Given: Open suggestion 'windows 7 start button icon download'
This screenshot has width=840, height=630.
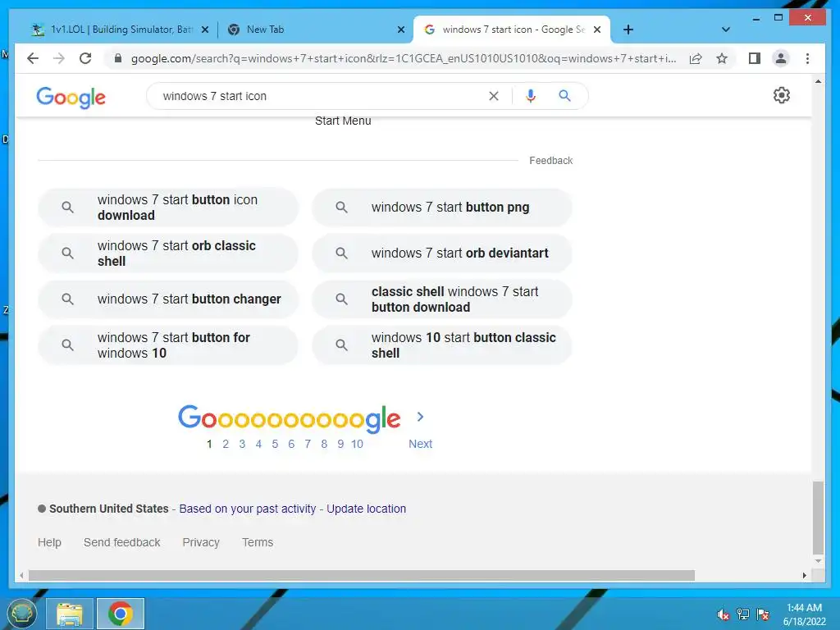Looking at the screenshot, I should [x=168, y=208].
